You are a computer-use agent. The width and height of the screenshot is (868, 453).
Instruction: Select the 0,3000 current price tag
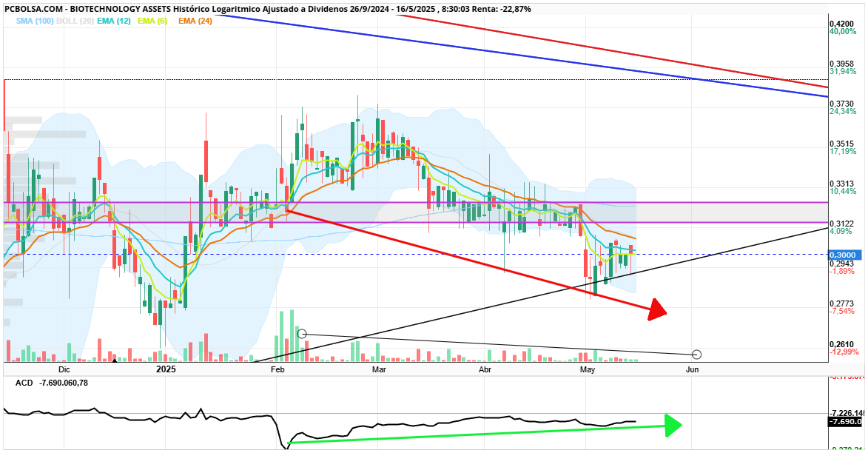[x=845, y=255]
